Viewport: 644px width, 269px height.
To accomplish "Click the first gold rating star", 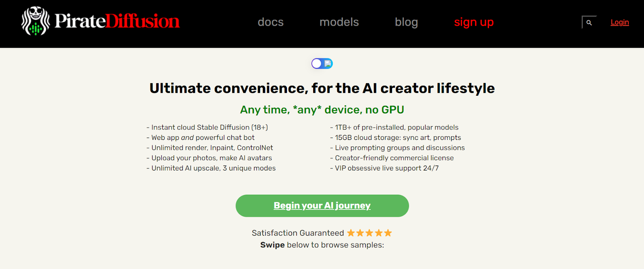I will pyautogui.click(x=351, y=233).
